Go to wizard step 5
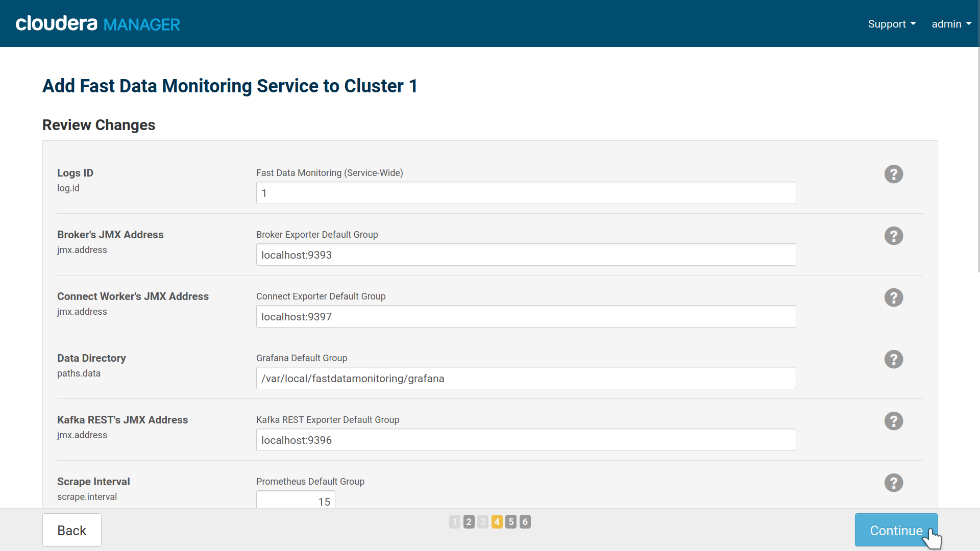The width and height of the screenshot is (980, 551). tap(511, 521)
